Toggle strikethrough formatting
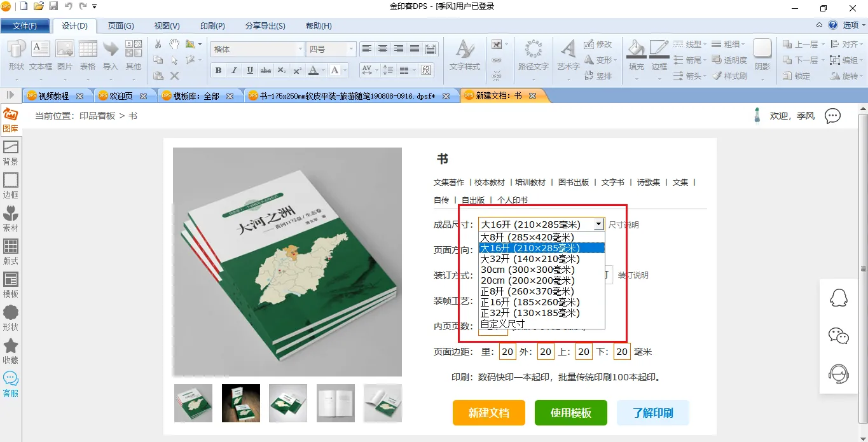Viewport: 868px width, 442px height. (266, 70)
